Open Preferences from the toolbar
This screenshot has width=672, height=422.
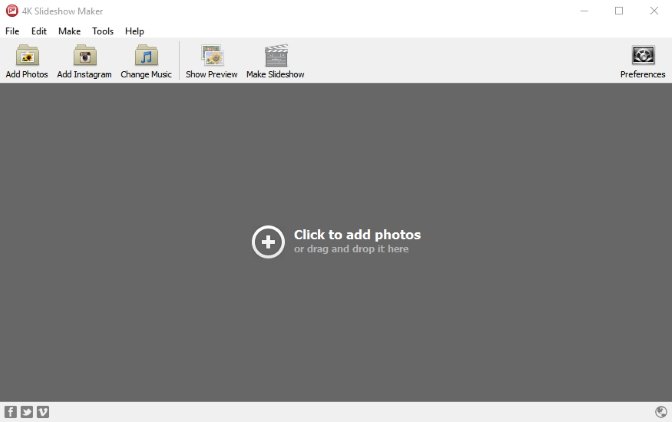642,61
